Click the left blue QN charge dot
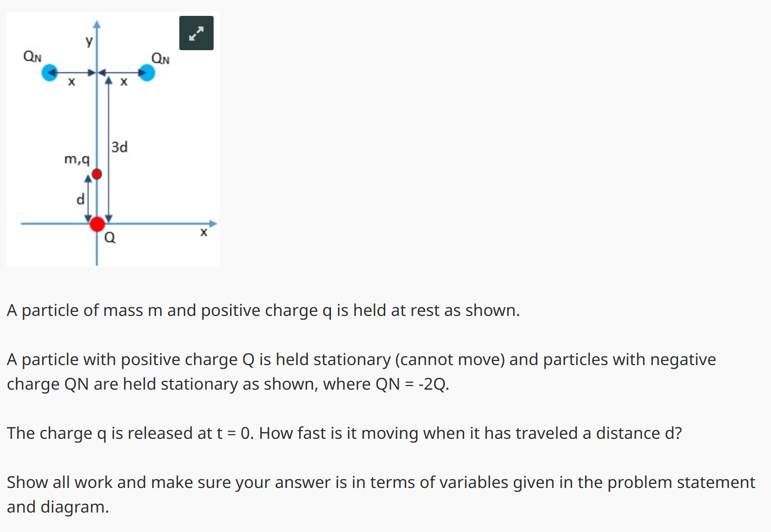771x532 pixels. (x=49, y=73)
